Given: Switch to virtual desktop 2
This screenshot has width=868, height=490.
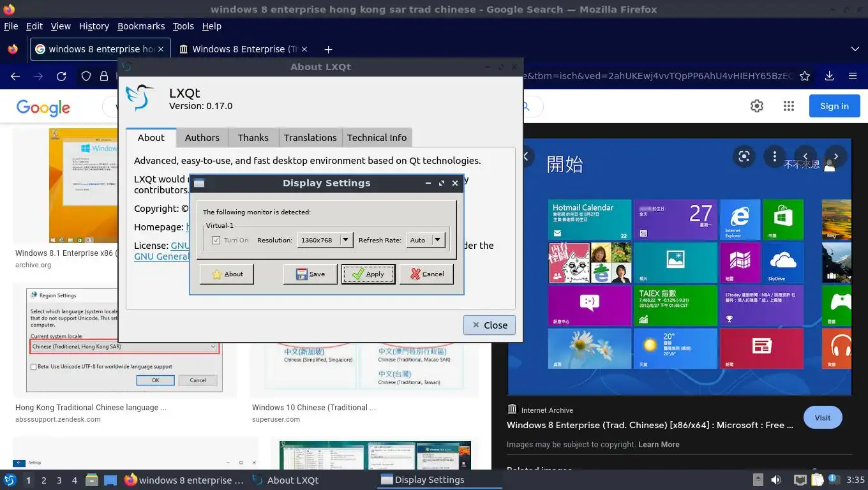Looking at the screenshot, I should pyautogui.click(x=43, y=480).
